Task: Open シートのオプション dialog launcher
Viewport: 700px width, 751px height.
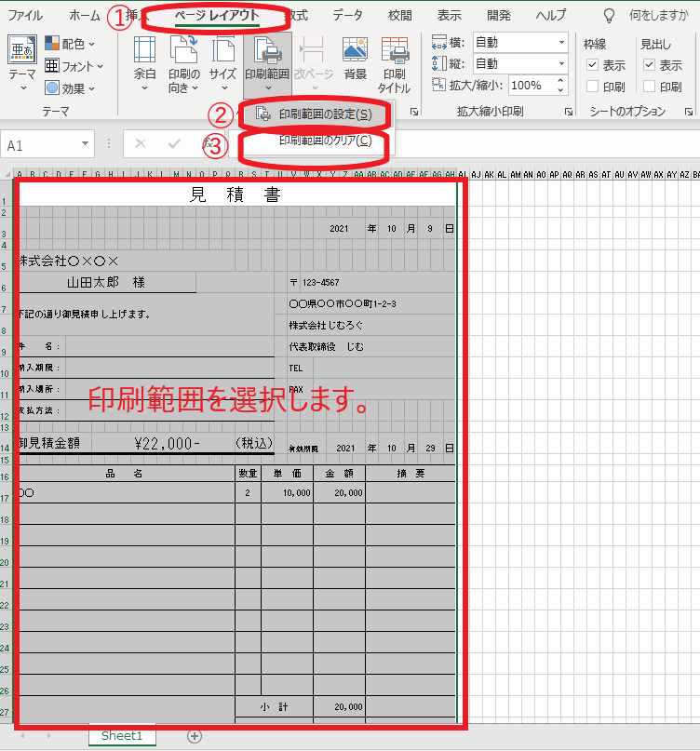Action: coord(688,112)
